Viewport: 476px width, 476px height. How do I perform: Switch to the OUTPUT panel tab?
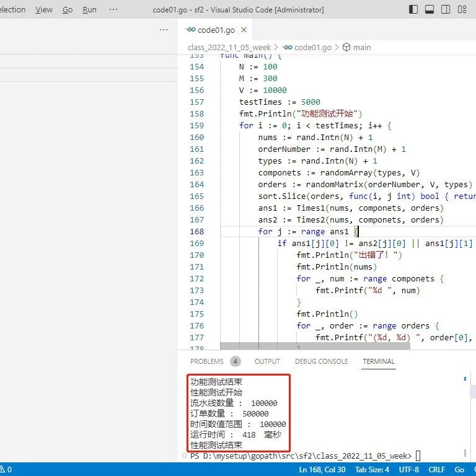point(267,361)
